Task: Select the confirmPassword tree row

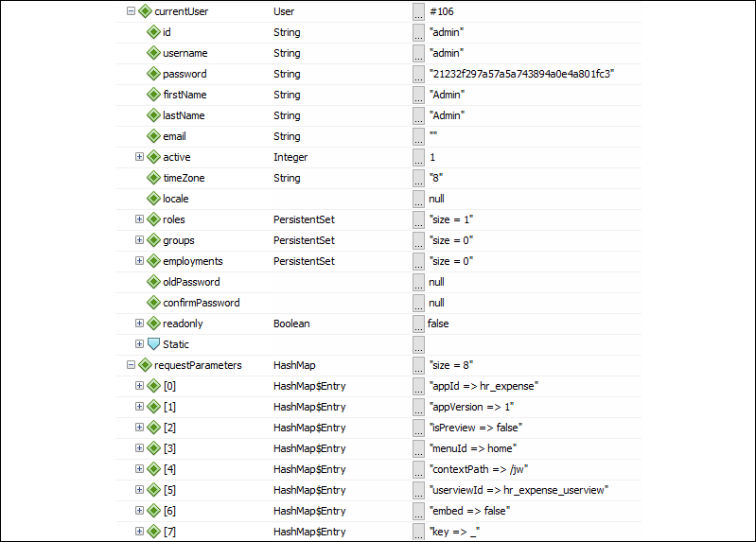Action: [378, 303]
